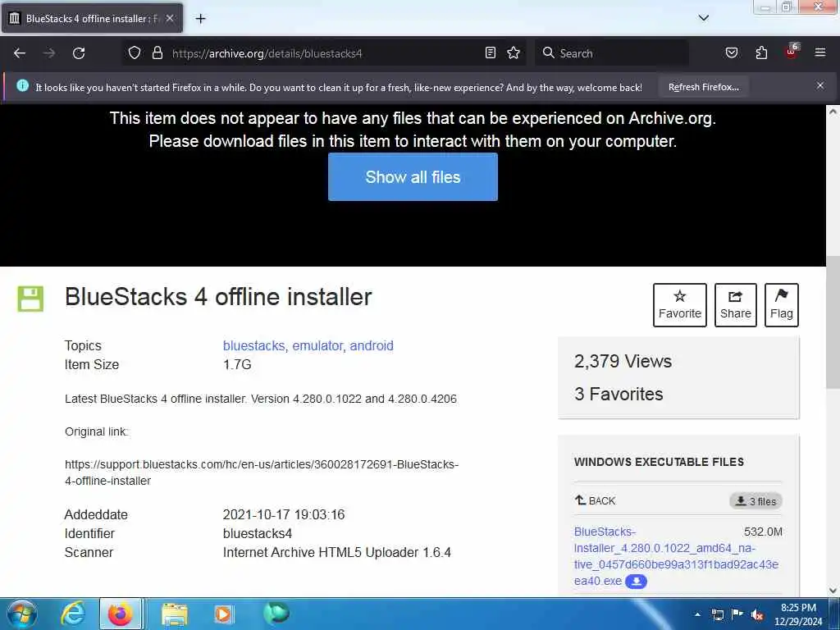
Task: Click the 532.0M file size text
Action: [x=763, y=532]
